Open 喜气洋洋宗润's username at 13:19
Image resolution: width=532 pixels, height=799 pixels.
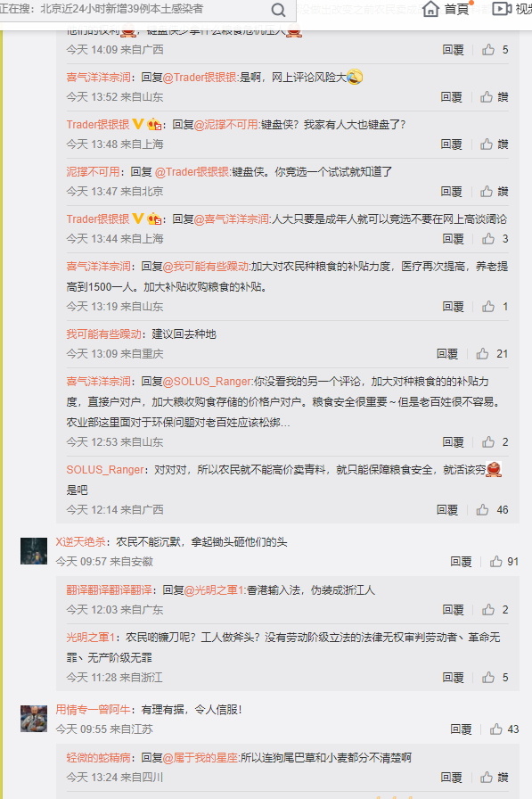click(x=98, y=266)
